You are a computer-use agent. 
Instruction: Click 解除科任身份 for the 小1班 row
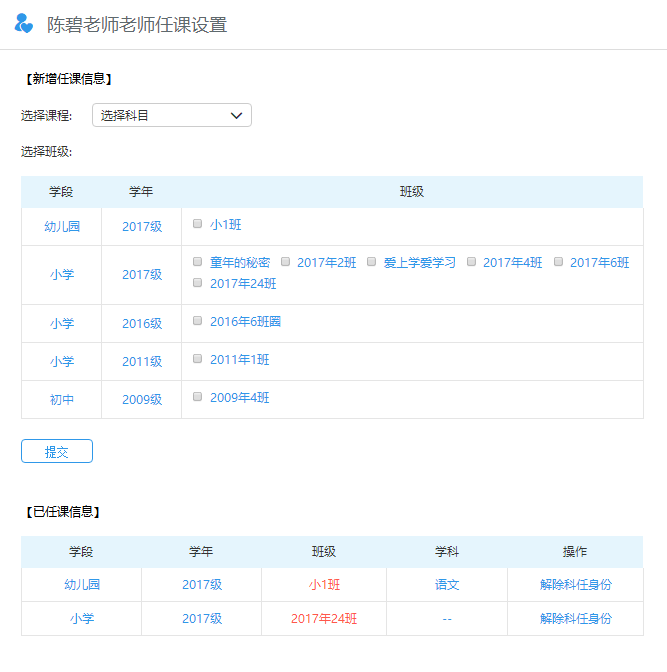tap(575, 585)
